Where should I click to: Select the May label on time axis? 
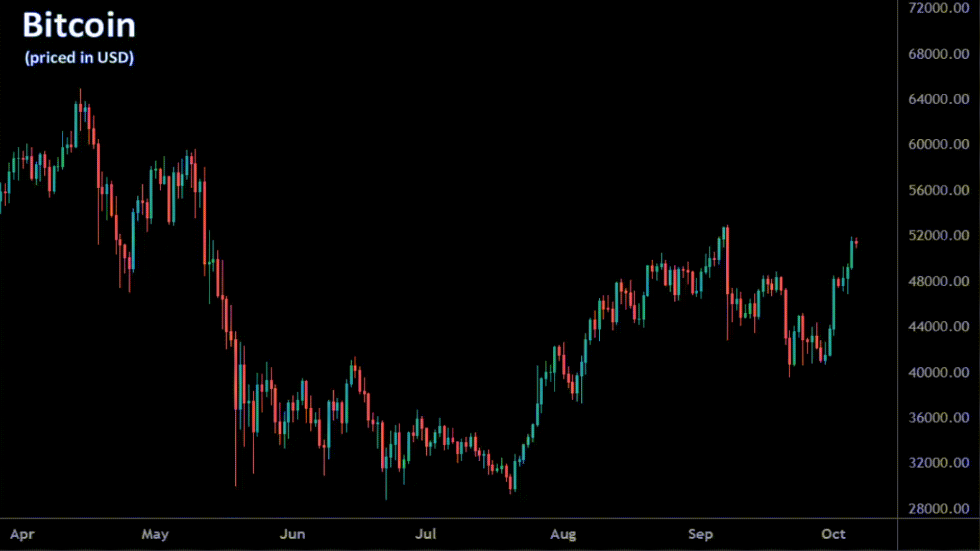(x=155, y=535)
